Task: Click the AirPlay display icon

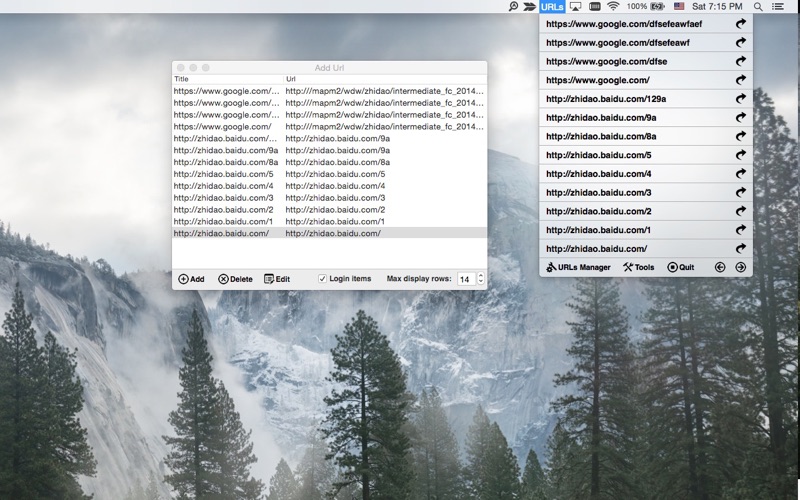Action: [x=576, y=7]
